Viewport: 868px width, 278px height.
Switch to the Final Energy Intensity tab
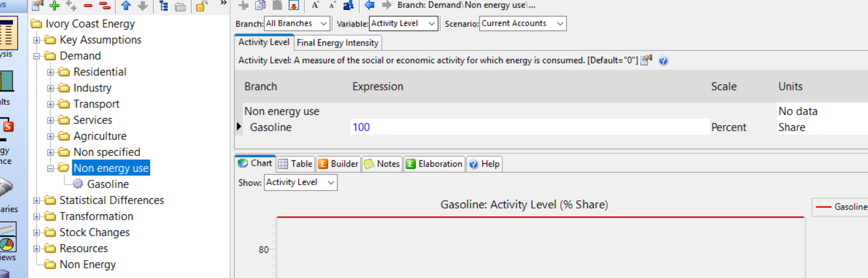click(x=338, y=43)
